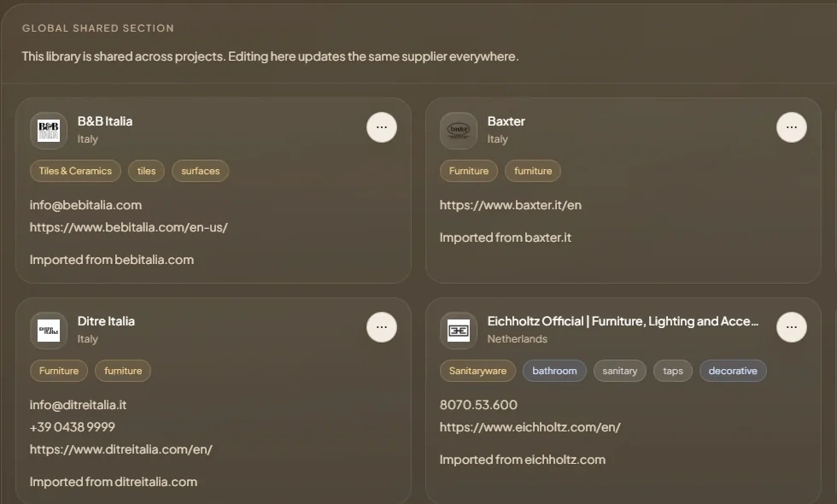This screenshot has height=504, width=837.
Task: Click the Baxter logo thumbnail
Action: click(459, 131)
